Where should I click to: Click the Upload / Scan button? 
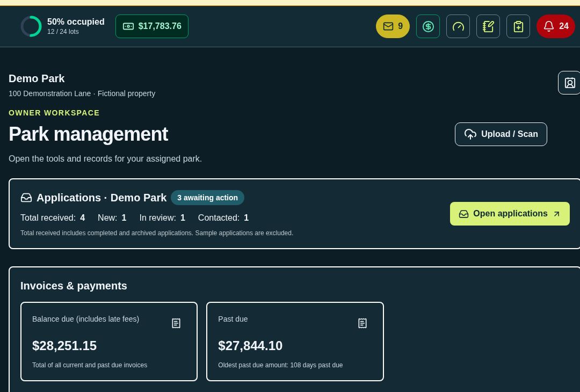501,134
